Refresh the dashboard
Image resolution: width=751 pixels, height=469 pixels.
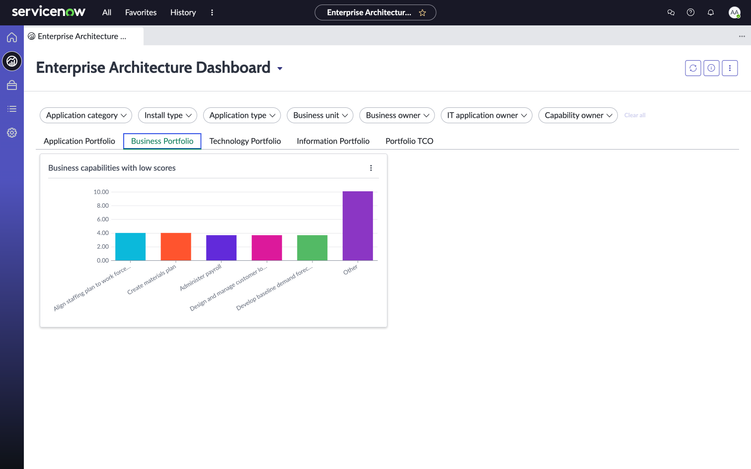[693, 68]
